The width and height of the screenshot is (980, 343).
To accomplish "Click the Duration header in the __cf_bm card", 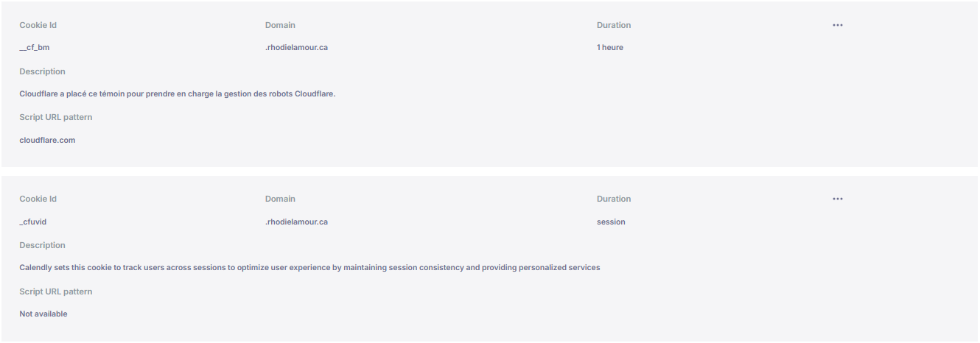I will click(614, 25).
